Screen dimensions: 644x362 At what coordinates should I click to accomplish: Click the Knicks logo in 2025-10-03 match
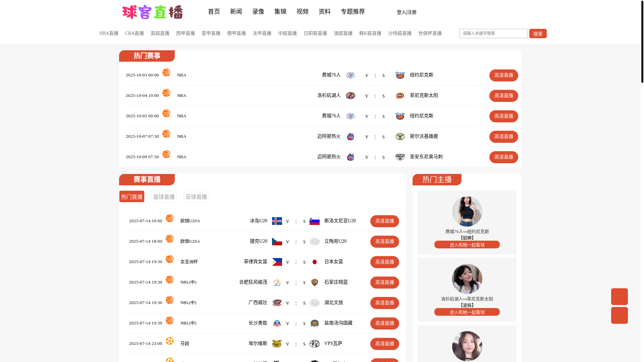point(400,75)
